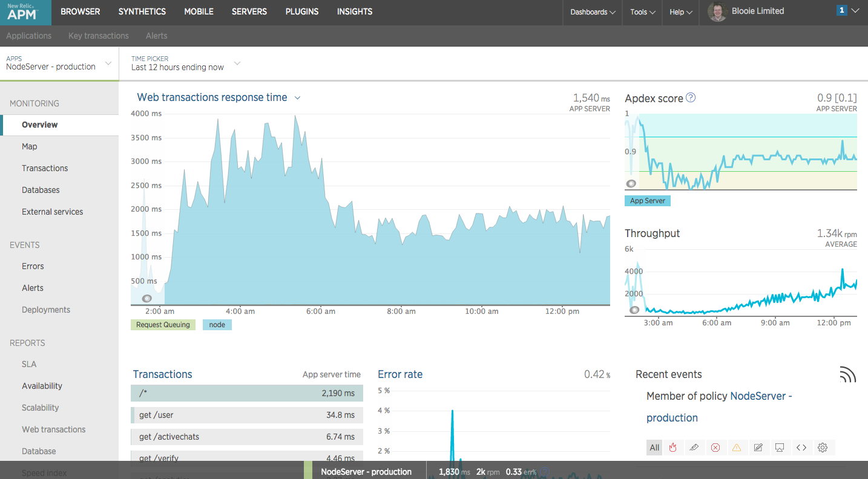Click the New Relic APM logo
The height and width of the screenshot is (479, 868).
click(25, 12)
